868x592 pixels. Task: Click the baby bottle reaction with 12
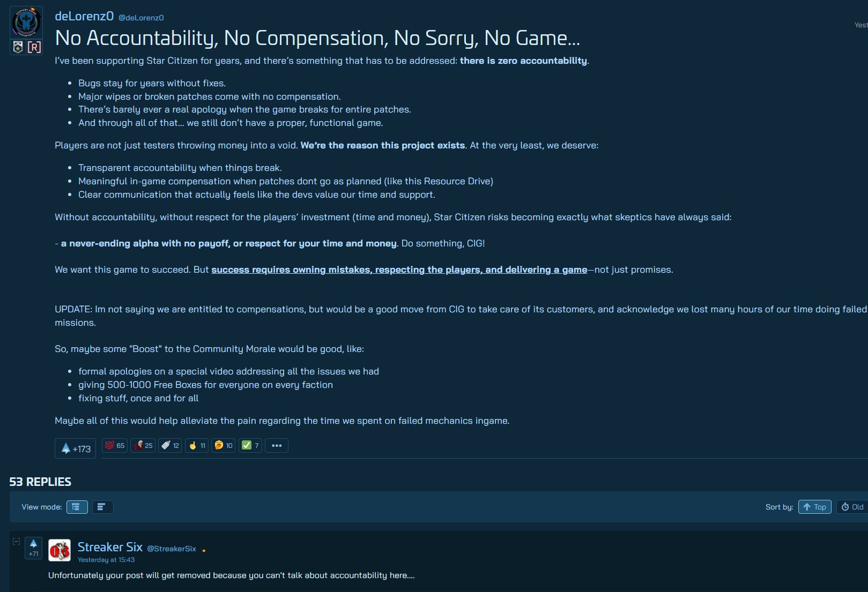170,445
